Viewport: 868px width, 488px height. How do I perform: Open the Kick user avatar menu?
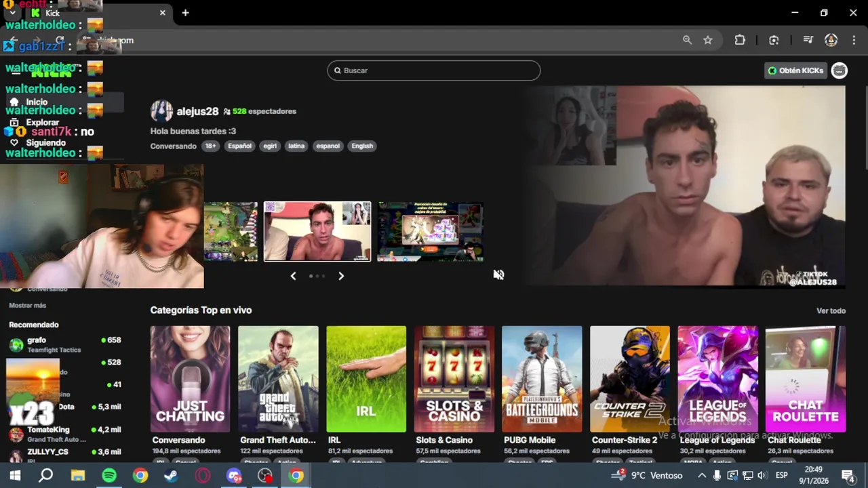840,70
